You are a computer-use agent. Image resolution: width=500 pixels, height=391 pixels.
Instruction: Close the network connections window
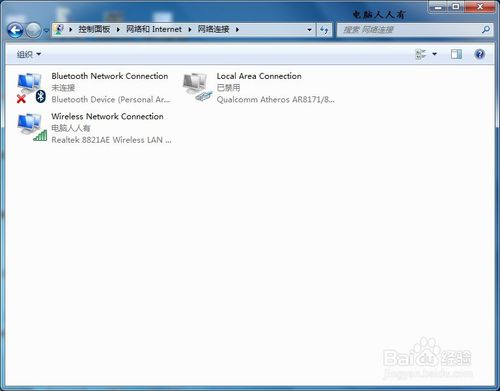pos(480,7)
